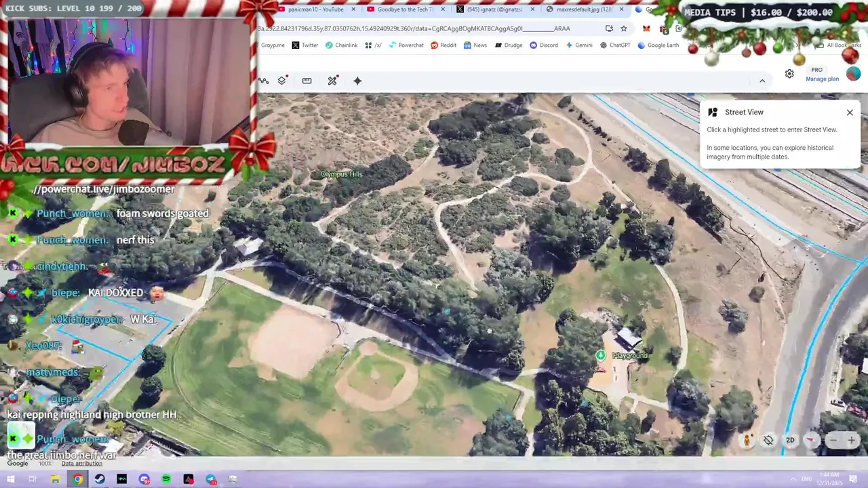Click the install app icon in address bar

pyautogui.click(x=609, y=28)
